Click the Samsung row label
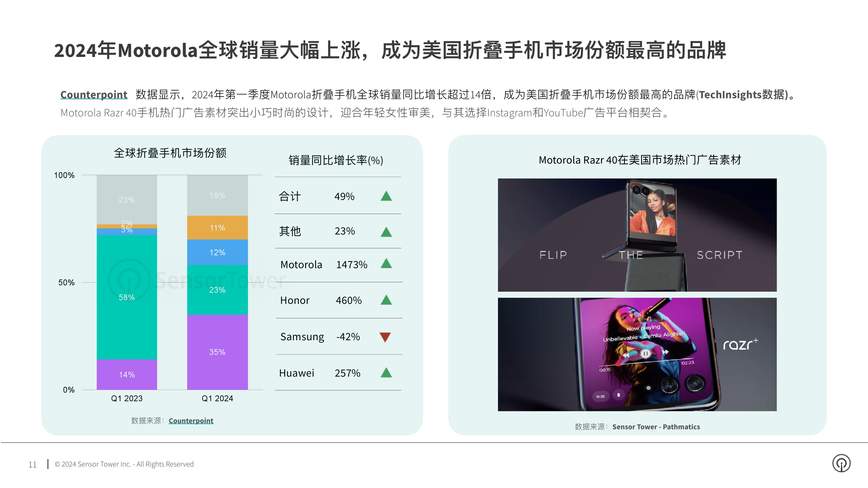 pyautogui.click(x=302, y=337)
